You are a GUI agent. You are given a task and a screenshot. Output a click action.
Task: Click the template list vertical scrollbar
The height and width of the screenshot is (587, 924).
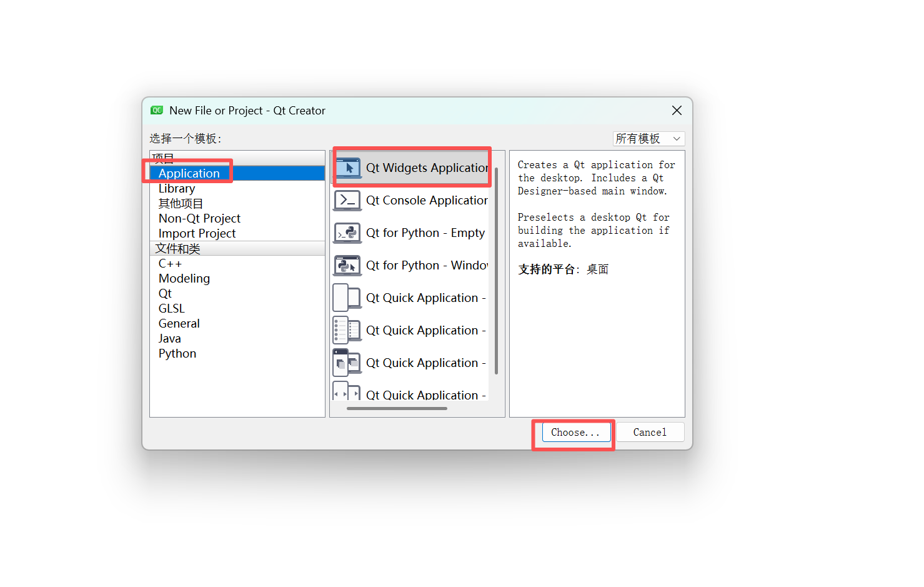(x=497, y=271)
